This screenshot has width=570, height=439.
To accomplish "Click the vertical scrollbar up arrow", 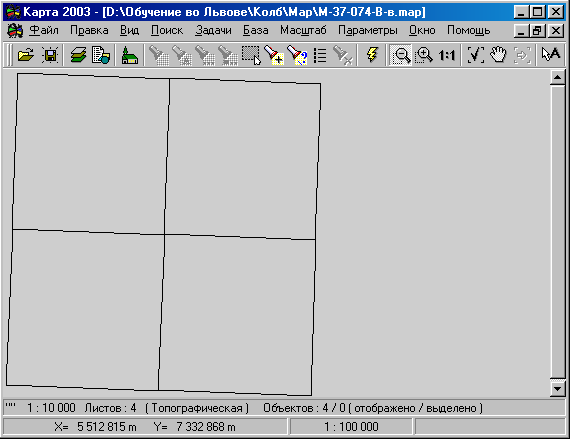I will pyautogui.click(x=557, y=77).
